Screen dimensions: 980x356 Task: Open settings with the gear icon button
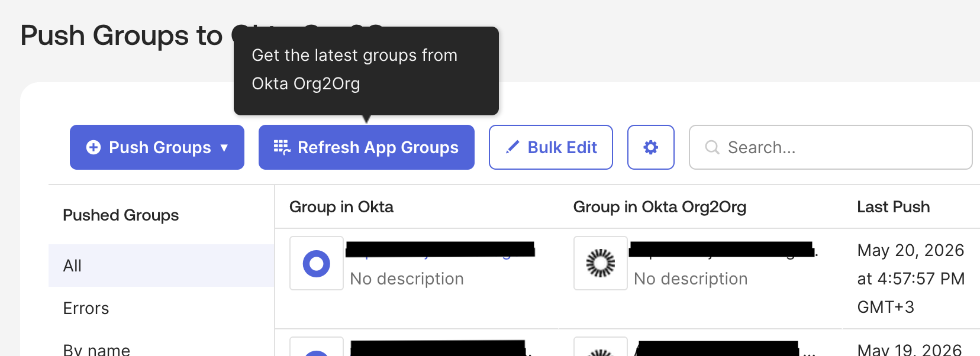[651, 147]
